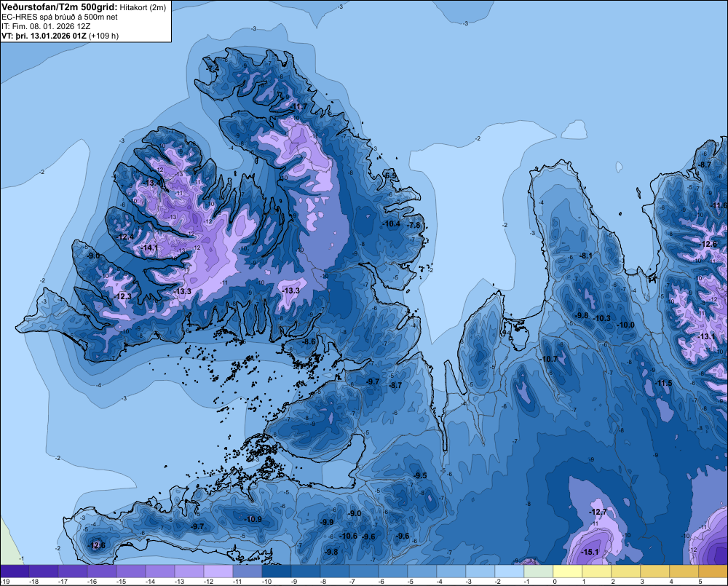The image size is (728, 586).
Task: Click the init time 'IT: Fim. 08. 01. 2026 12Z'
Action: 46,26
